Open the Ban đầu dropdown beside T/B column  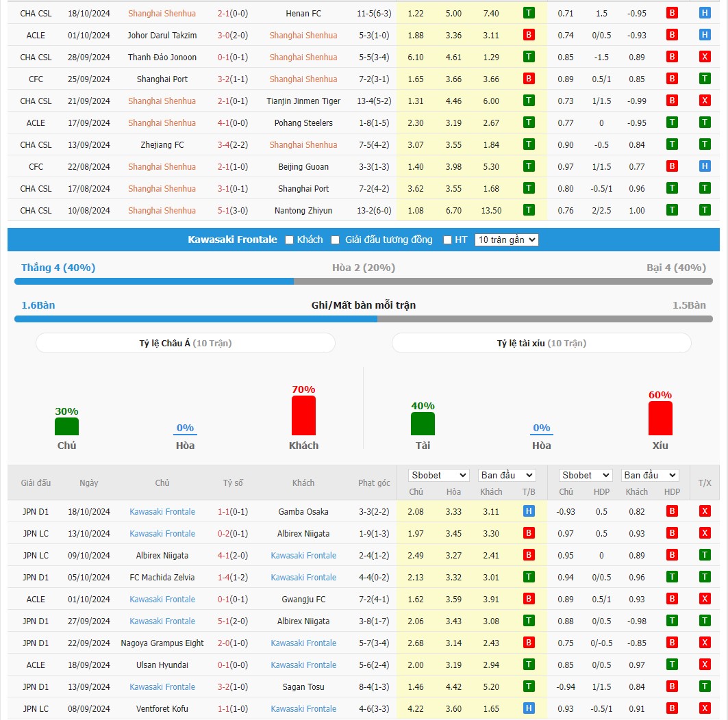pyautogui.click(x=507, y=475)
